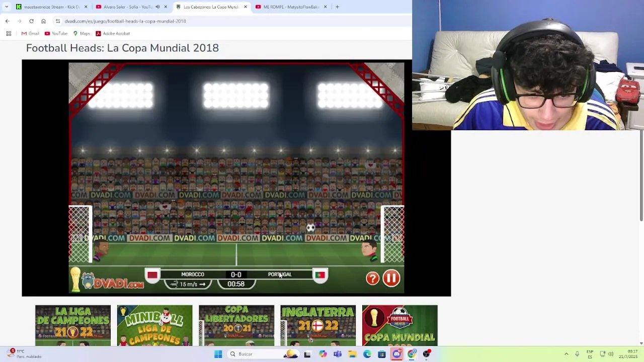Screen dimensions: 644x362
Task: Open the Gmail bookmark
Action: [x=30, y=34]
